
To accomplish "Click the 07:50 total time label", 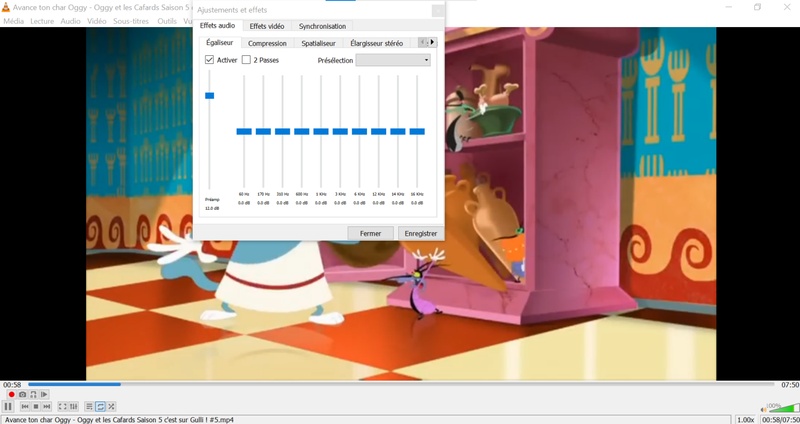I will click(789, 385).
